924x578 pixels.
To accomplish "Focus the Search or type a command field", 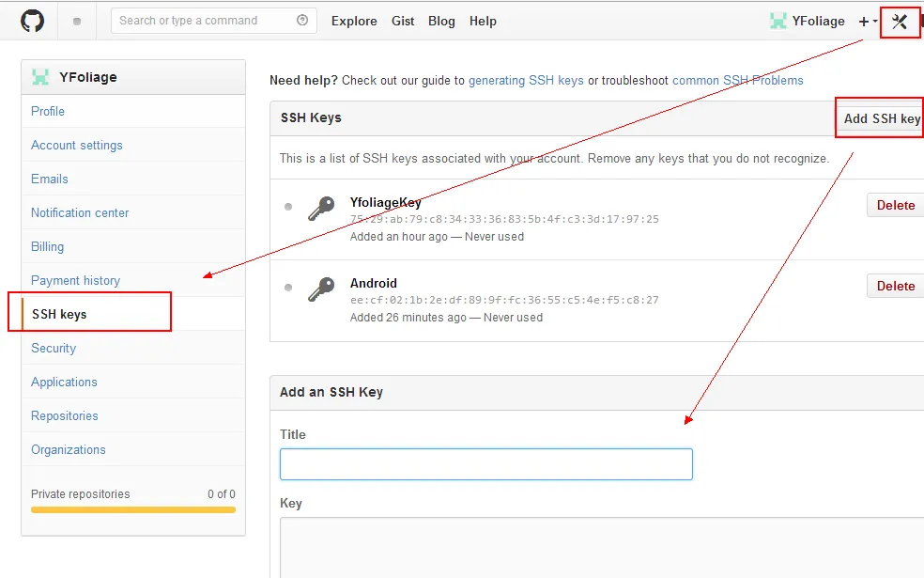I will (x=214, y=21).
